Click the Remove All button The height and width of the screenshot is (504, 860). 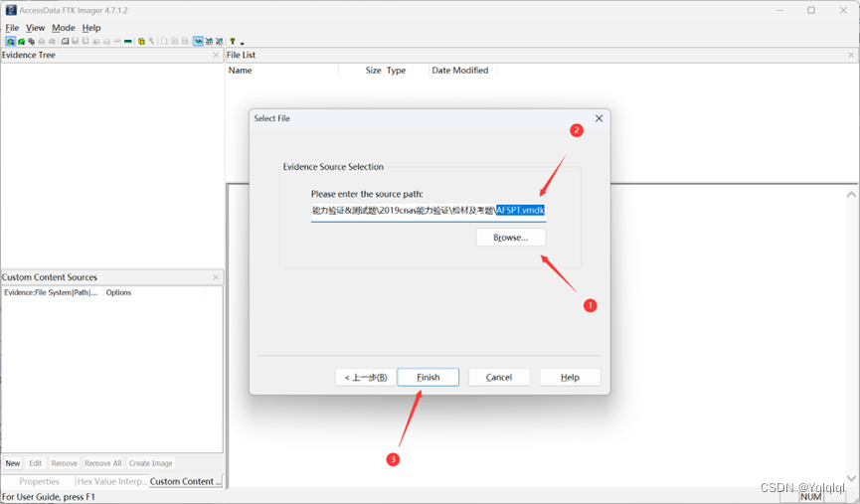click(103, 463)
